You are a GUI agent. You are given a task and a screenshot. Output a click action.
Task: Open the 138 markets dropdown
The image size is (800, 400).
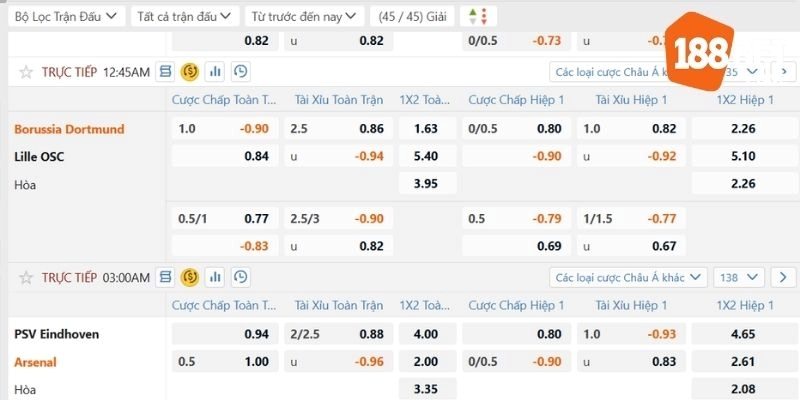pyautogui.click(x=739, y=278)
